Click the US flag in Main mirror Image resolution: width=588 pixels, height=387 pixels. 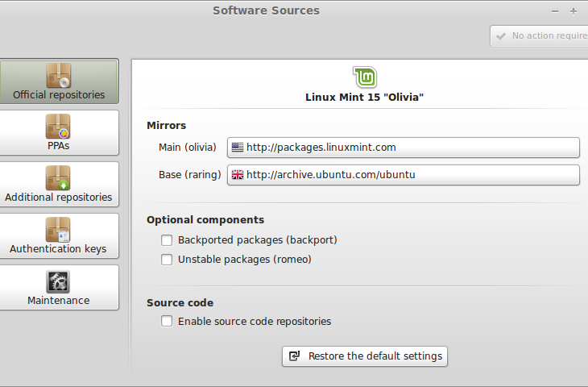[238, 148]
